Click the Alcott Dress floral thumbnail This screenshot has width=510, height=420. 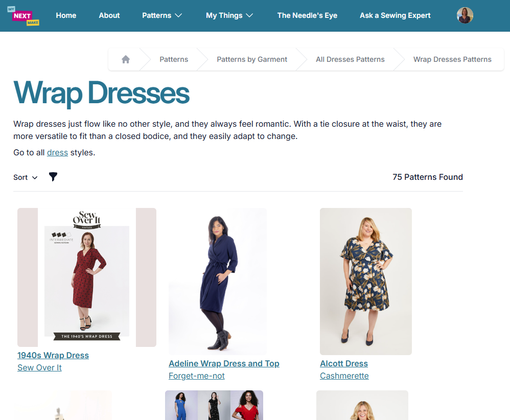pyautogui.click(x=365, y=282)
